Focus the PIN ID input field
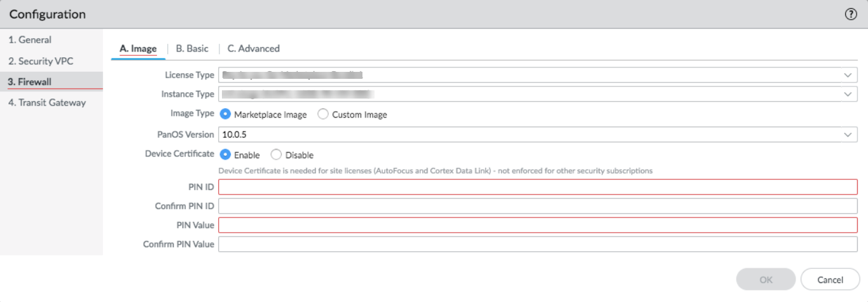Image resolution: width=868 pixels, height=302 pixels. click(537, 187)
